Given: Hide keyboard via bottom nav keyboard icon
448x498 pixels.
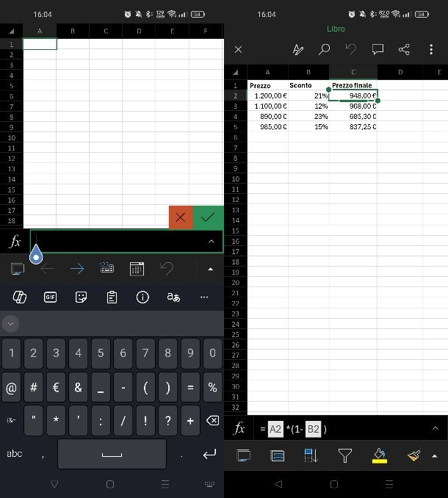Looking at the screenshot, I should pyautogui.click(x=209, y=484).
